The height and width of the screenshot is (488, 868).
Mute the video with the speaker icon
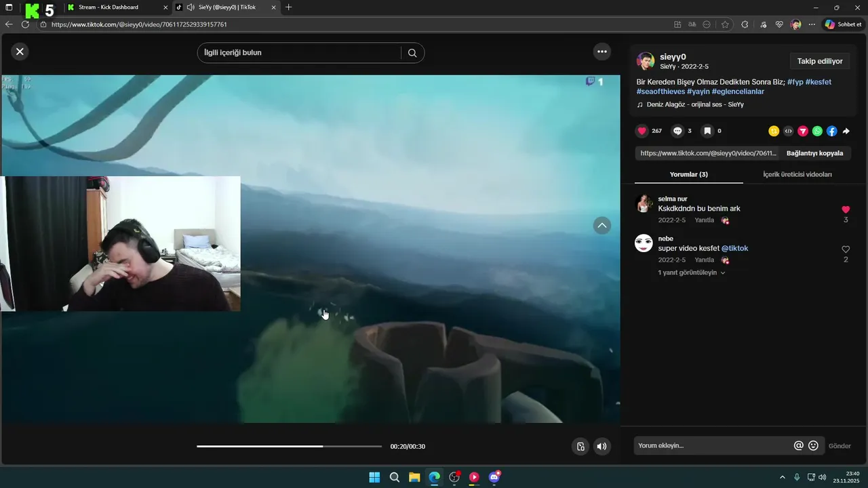(x=601, y=446)
